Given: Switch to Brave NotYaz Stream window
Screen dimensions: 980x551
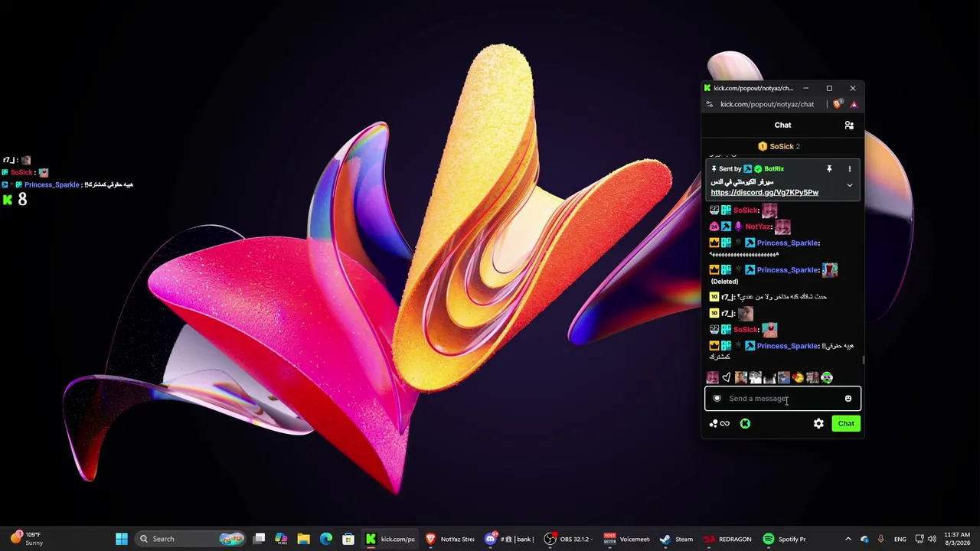Looking at the screenshot, I should tap(450, 539).
